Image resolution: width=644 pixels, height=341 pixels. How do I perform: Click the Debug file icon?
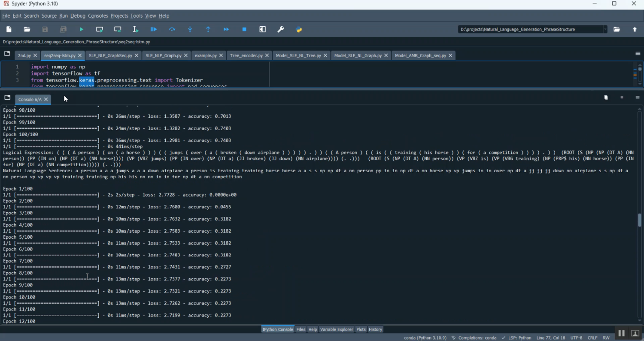click(x=154, y=29)
